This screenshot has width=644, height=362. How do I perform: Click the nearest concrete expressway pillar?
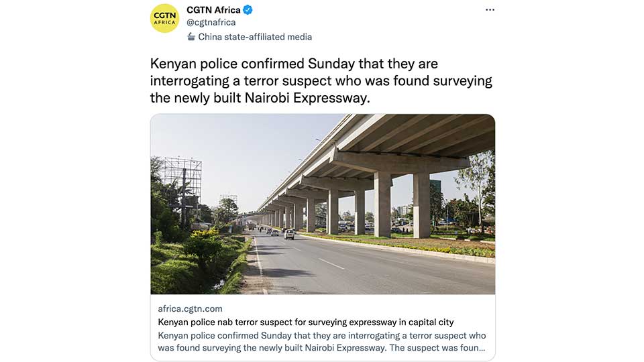coord(421,205)
